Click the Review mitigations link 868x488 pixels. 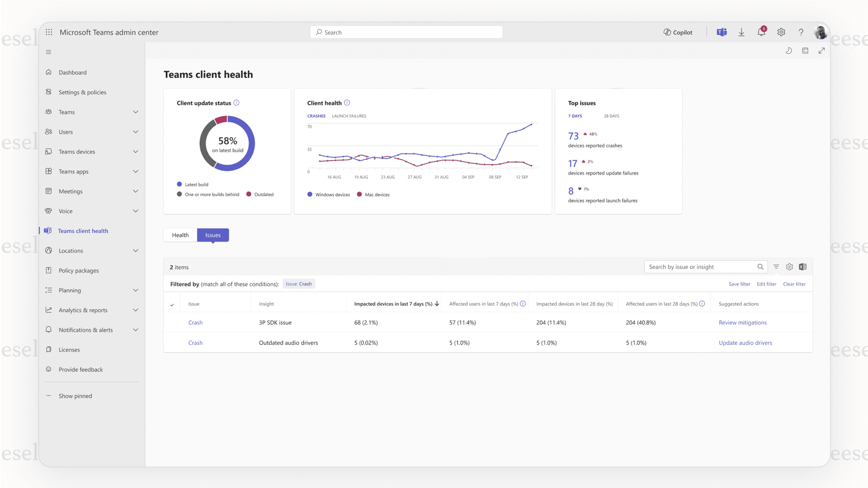(x=742, y=322)
